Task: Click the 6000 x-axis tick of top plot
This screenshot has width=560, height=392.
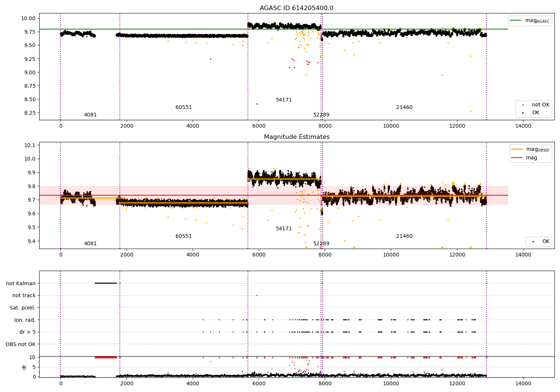Action: pos(259,126)
